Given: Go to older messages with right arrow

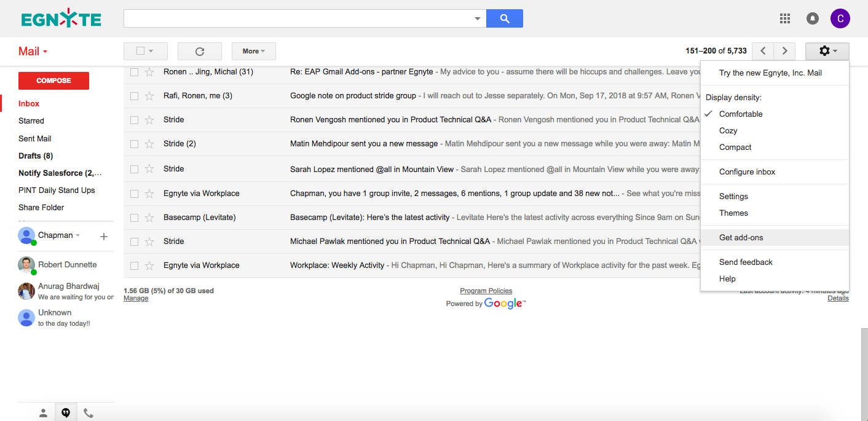Looking at the screenshot, I should (x=784, y=51).
